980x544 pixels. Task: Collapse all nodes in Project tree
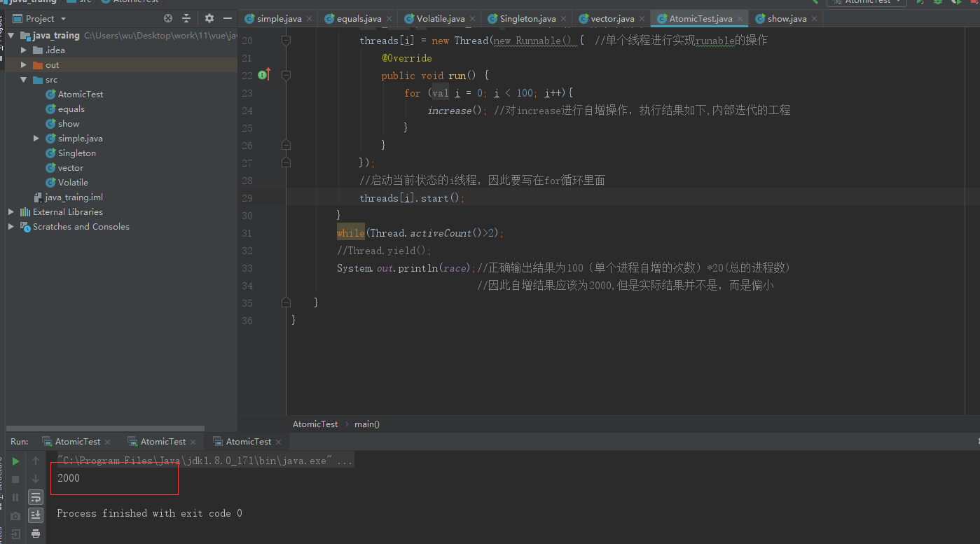click(187, 18)
